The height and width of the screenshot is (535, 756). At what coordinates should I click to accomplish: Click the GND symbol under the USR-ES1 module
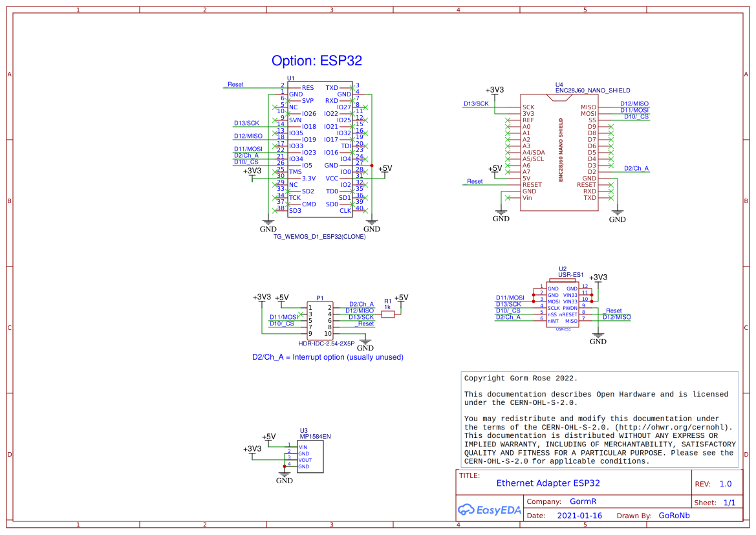[x=598, y=338]
